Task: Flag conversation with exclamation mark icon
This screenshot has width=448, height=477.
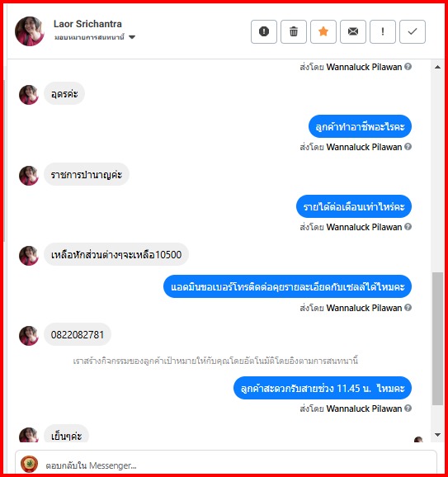Action: [x=383, y=31]
